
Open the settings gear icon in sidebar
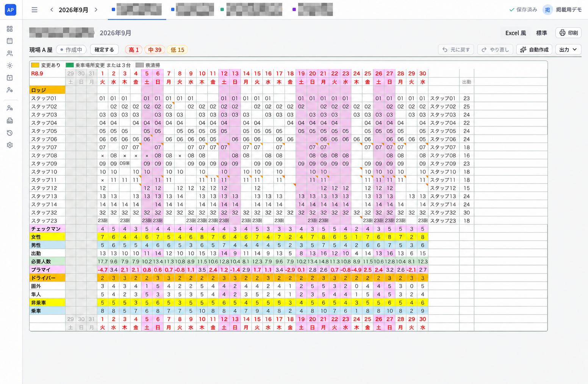click(x=10, y=145)
